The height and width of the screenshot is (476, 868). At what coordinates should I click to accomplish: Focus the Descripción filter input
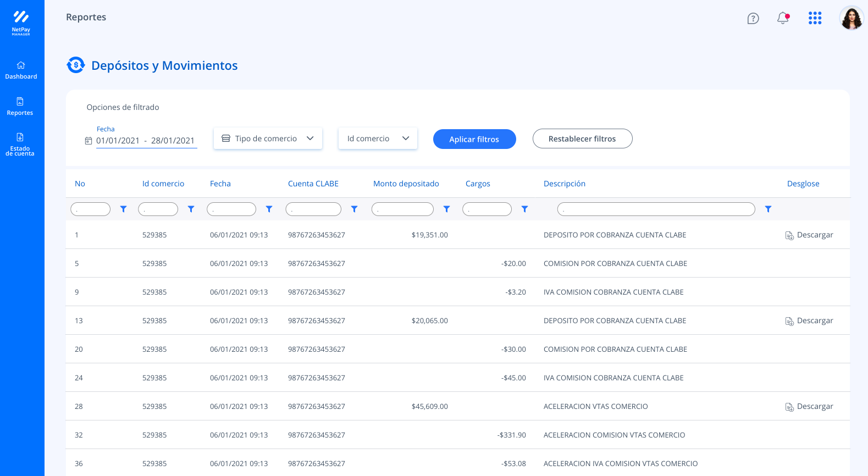(656, 209)
